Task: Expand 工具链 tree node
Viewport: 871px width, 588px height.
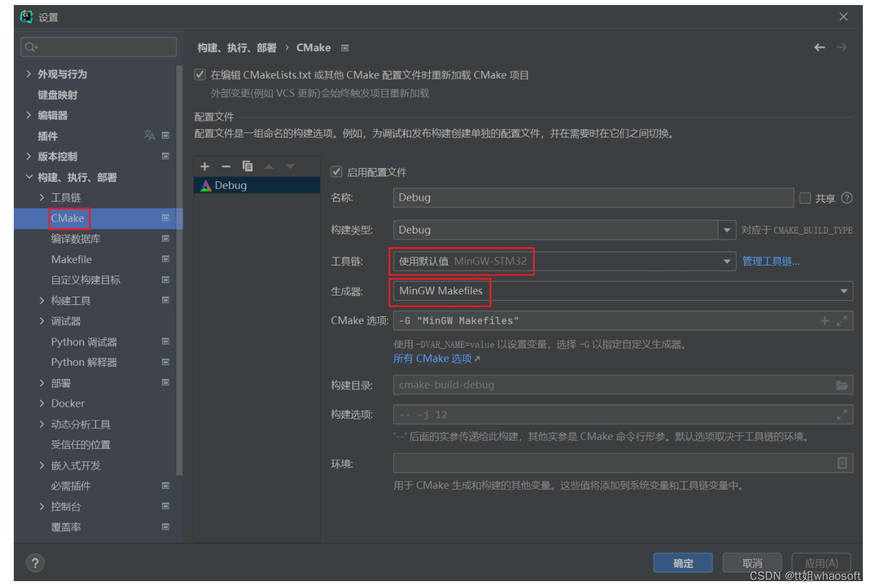Action: point(42,198)
